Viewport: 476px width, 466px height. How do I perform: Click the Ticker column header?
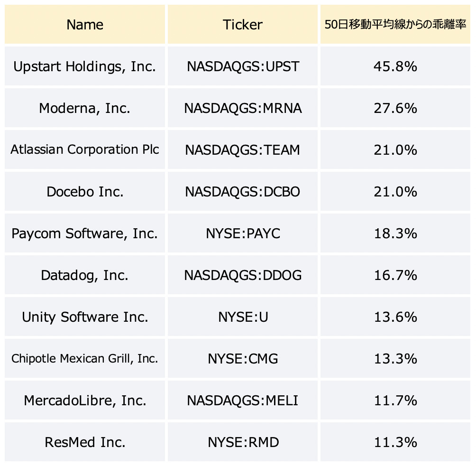point(243,24)
